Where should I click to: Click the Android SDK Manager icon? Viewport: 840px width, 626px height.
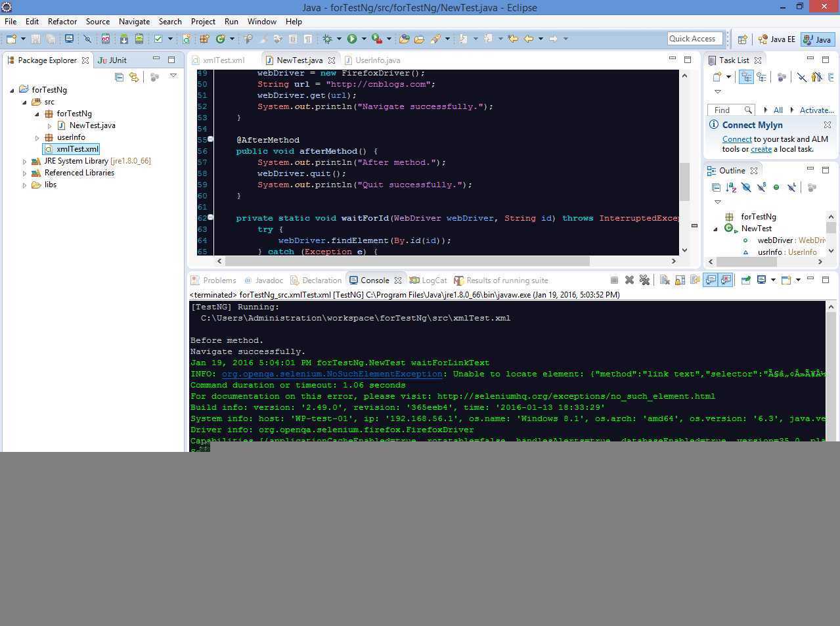click(123, 39)
